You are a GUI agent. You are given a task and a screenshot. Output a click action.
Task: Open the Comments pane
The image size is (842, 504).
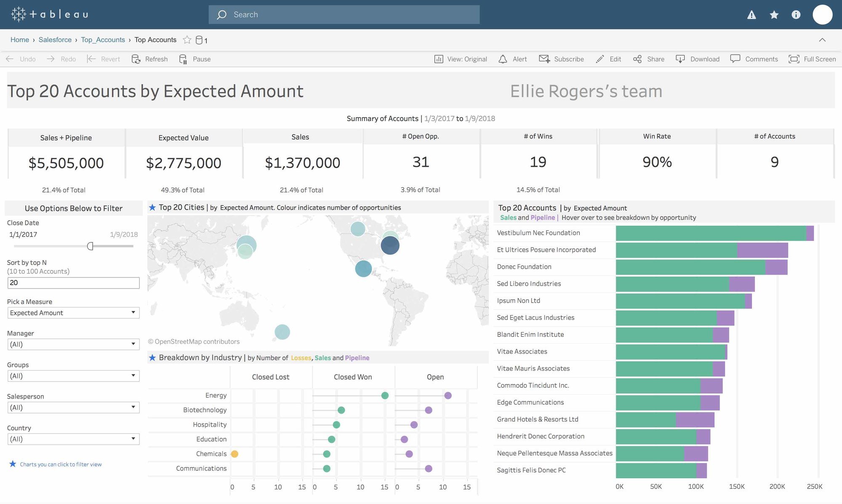click(754, 59)
